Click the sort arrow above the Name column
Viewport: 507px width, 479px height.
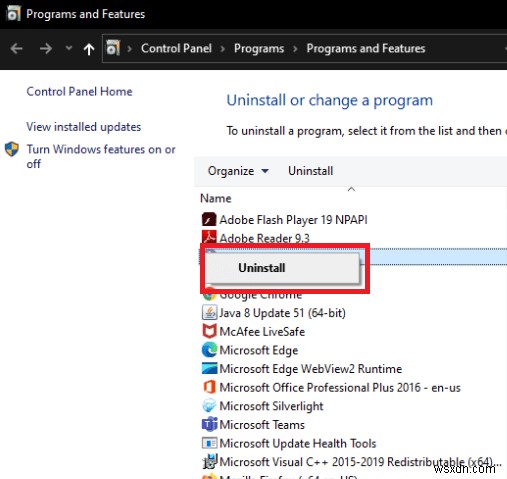[x=351, y=189]
